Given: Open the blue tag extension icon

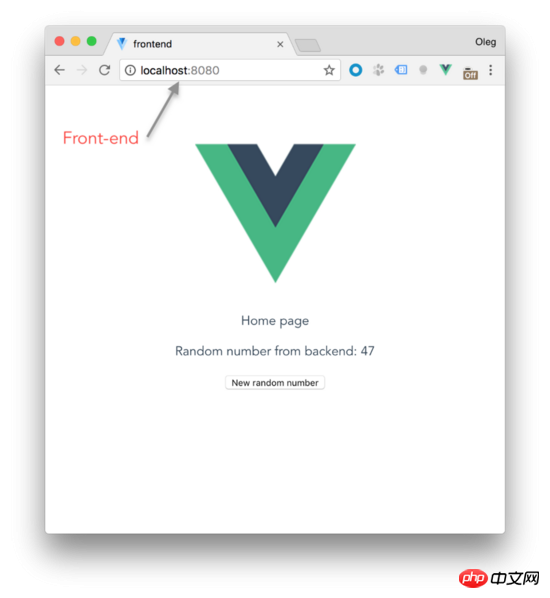Looking at the screenshot, I should [x=401, y=69].
